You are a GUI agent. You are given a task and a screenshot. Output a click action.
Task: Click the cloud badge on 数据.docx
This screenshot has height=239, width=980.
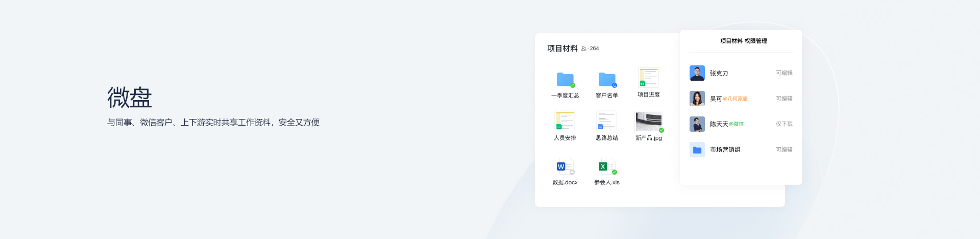click(572, 172)
